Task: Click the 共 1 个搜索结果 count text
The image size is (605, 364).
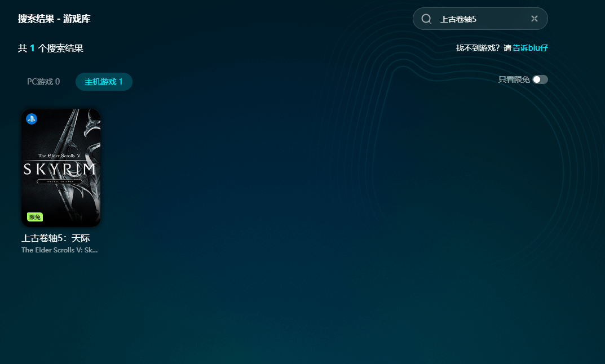Action: coord(51,48)
